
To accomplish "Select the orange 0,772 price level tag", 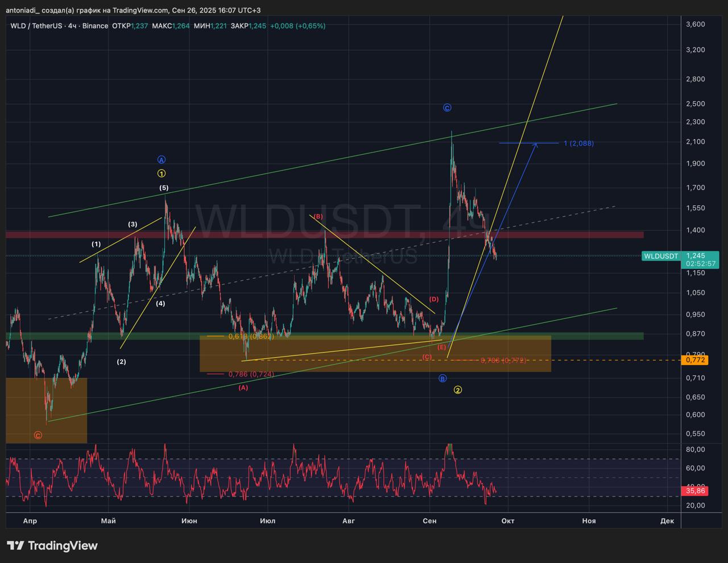I will [x=695, y=360].
